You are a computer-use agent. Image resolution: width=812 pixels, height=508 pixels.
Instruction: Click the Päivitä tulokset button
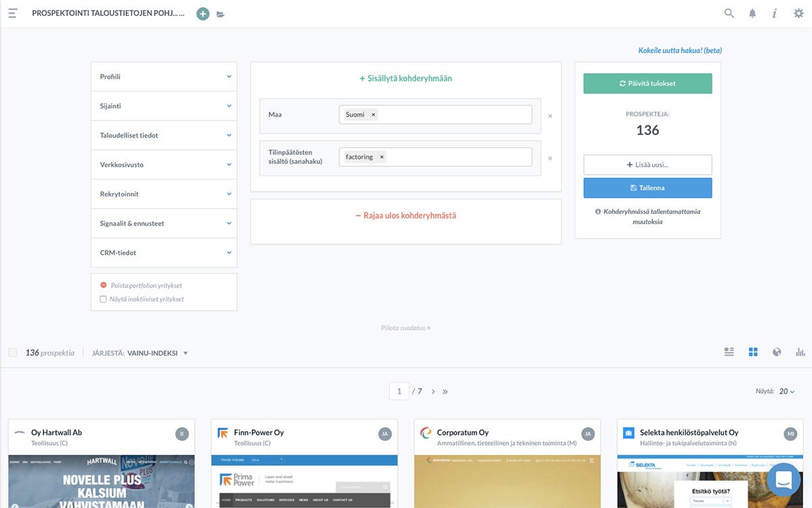pyautogui.click(x=648, y=83)
